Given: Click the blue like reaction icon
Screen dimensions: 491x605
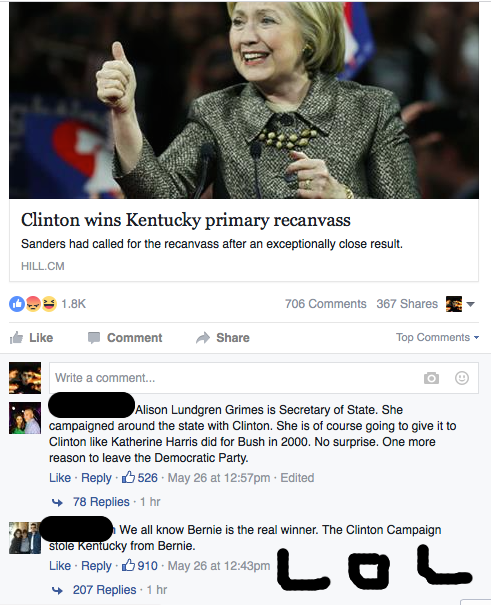Looking at the screenshot, I should coord(17,304).
